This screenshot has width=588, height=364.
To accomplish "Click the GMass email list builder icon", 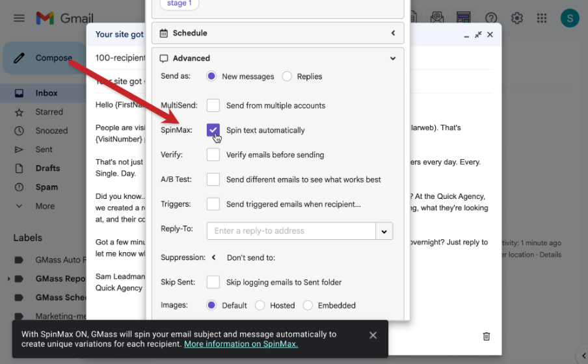I will tap(437, 18).
